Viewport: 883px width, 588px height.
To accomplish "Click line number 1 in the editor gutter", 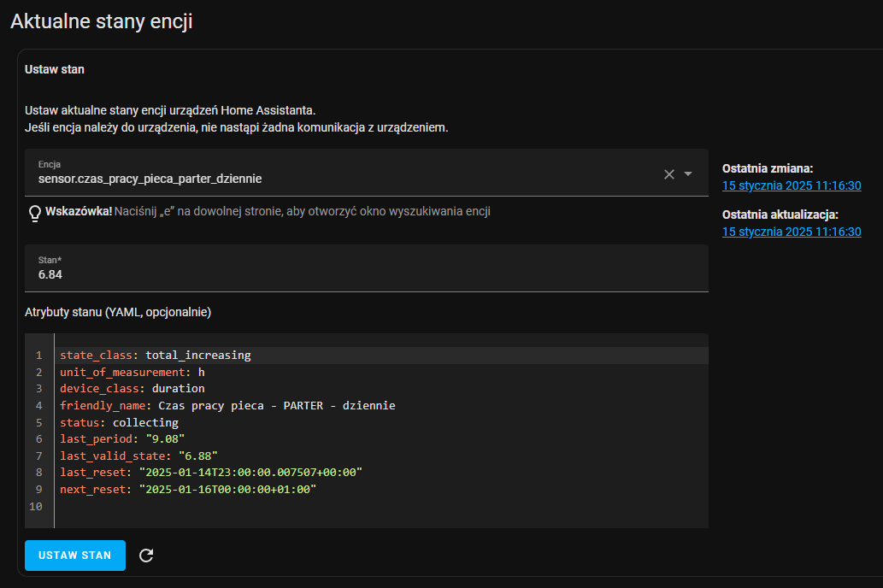I will (38, 355).
